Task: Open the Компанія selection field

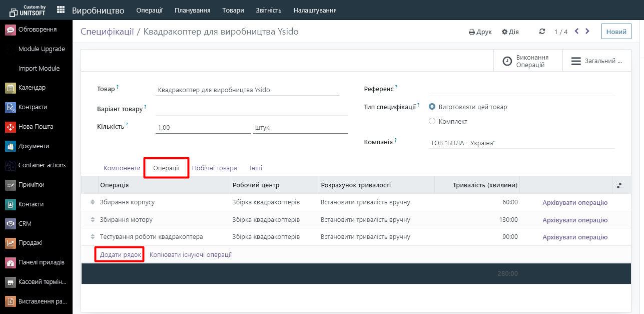Action: (x=520, y=143)
